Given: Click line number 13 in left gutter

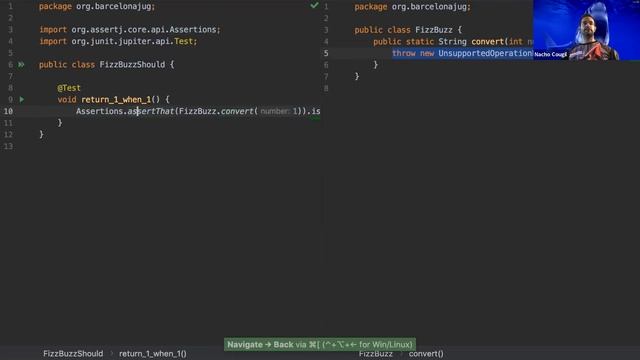Looking at the screenshot, I should point(8,146).
